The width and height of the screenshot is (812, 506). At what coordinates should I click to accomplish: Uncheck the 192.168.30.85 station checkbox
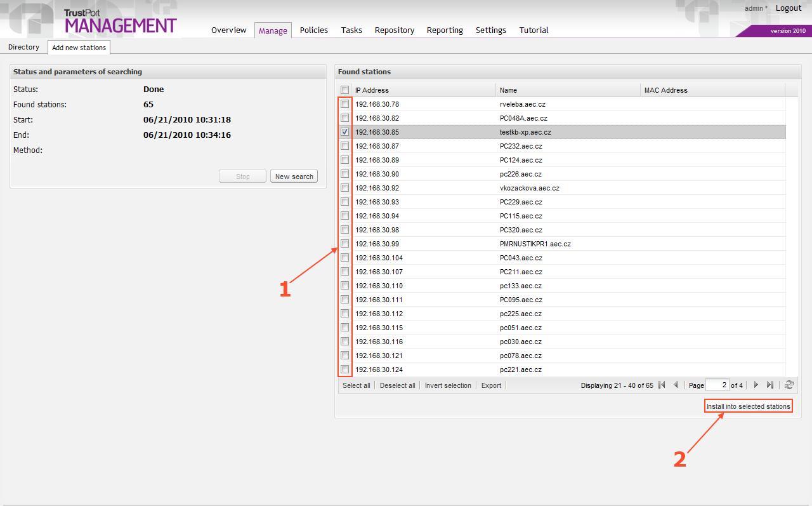click(344, 131)
